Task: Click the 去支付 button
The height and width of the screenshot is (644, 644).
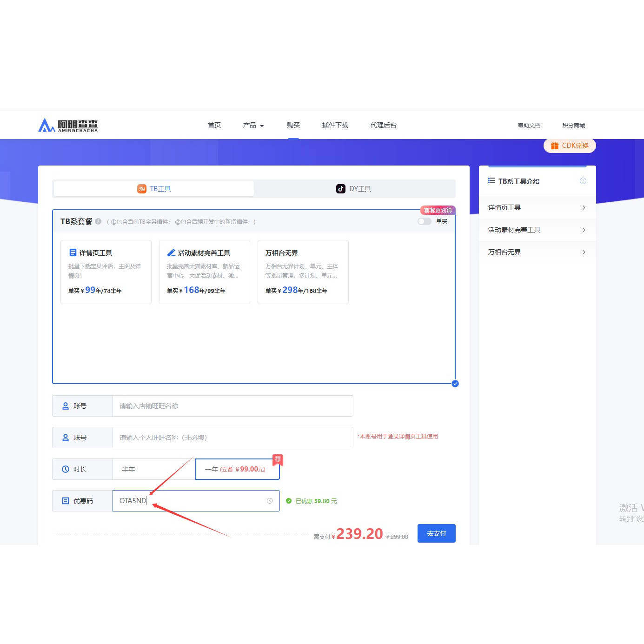Action: (x=437, y=533)
